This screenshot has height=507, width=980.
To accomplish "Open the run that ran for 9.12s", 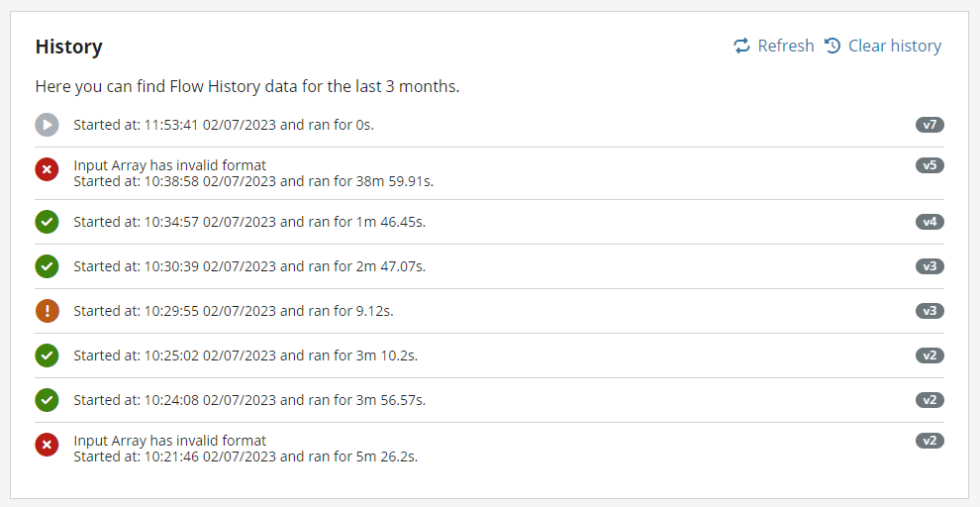I will click(x=489, y=311).
